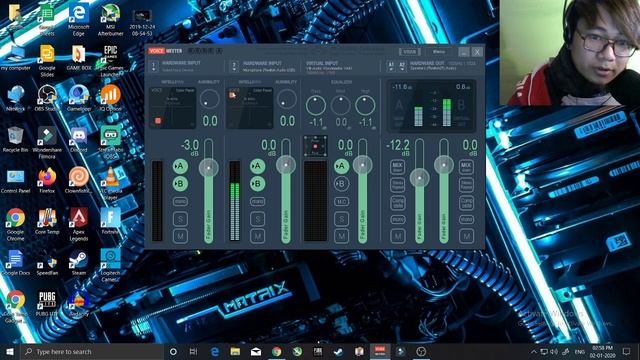
Task: Toggle bus B on hardware input 1
Action: [x=180, y=184]
